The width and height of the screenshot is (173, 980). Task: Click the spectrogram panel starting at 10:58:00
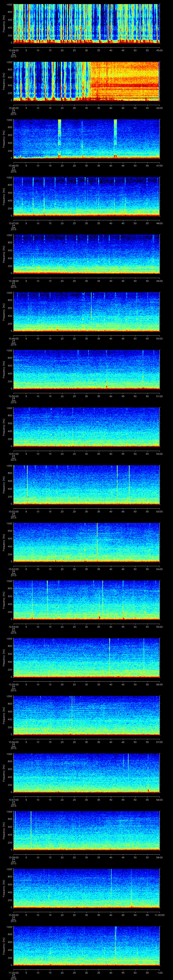pyautogui.click(x=87, y=831)
